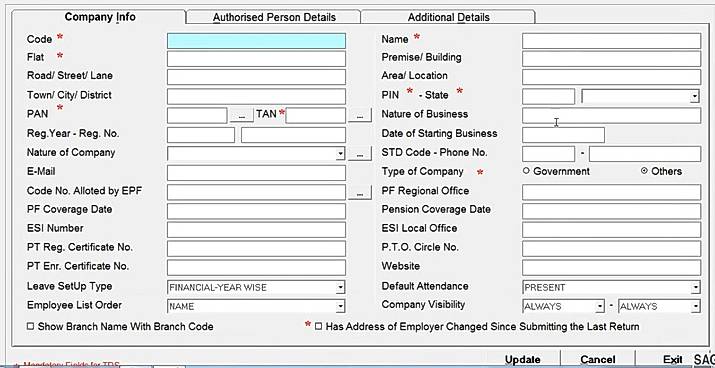Switch to Authorised Person Details tab
The width and height of the screenshot is (715, 368).
tap(274, 17)
